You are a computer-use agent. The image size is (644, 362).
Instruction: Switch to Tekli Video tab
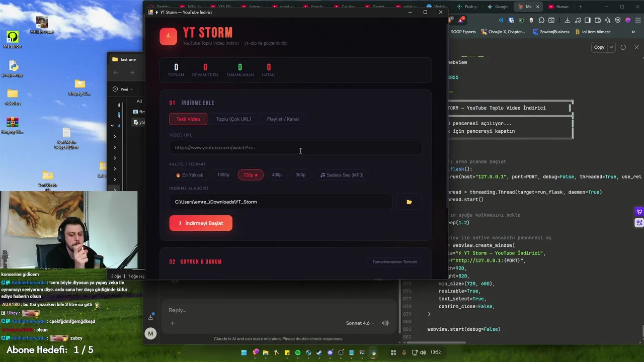click(188, 119)
